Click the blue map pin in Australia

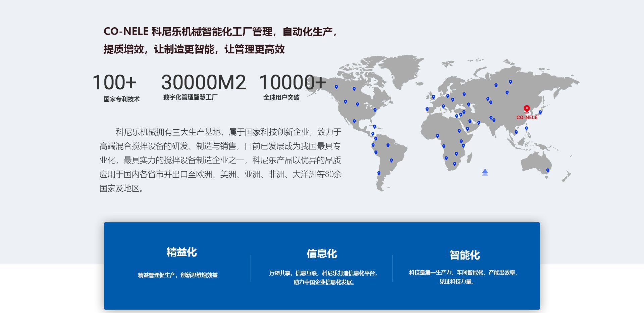548,171
